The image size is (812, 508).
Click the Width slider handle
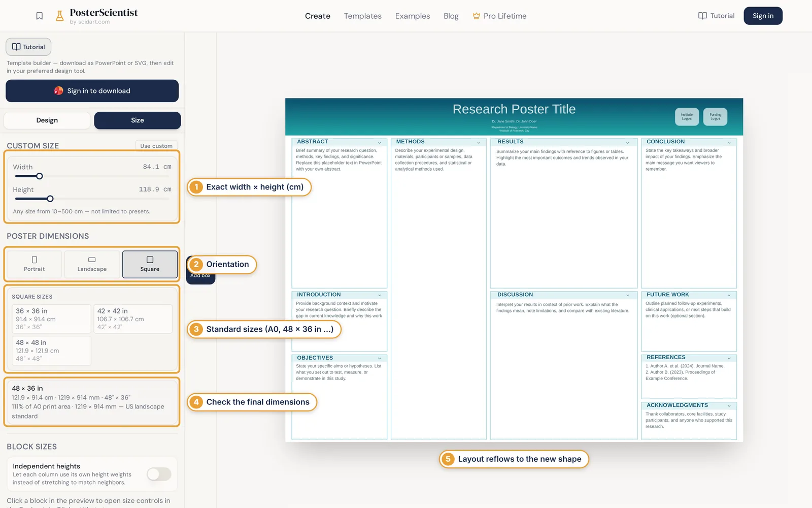coord(39,176)
